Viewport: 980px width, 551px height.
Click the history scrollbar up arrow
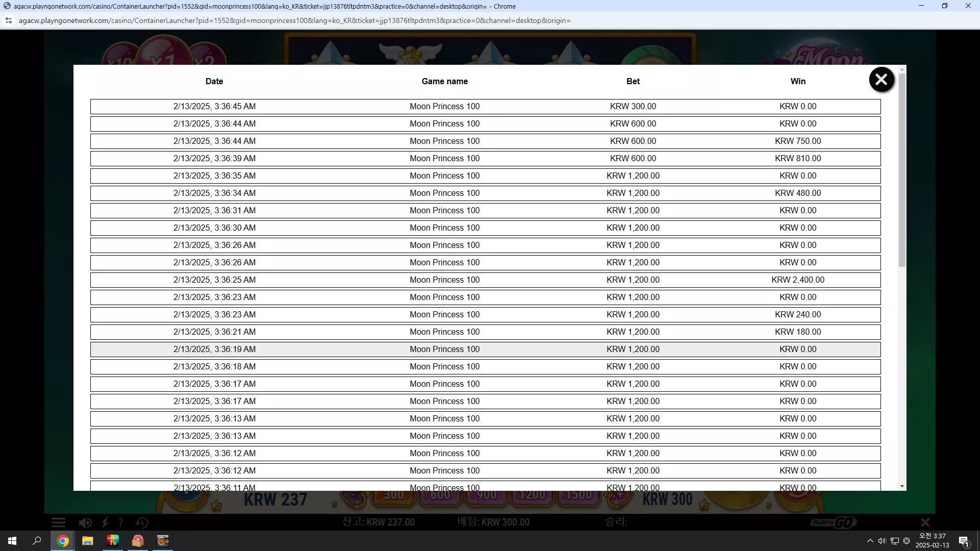click(x=902, y=69)
